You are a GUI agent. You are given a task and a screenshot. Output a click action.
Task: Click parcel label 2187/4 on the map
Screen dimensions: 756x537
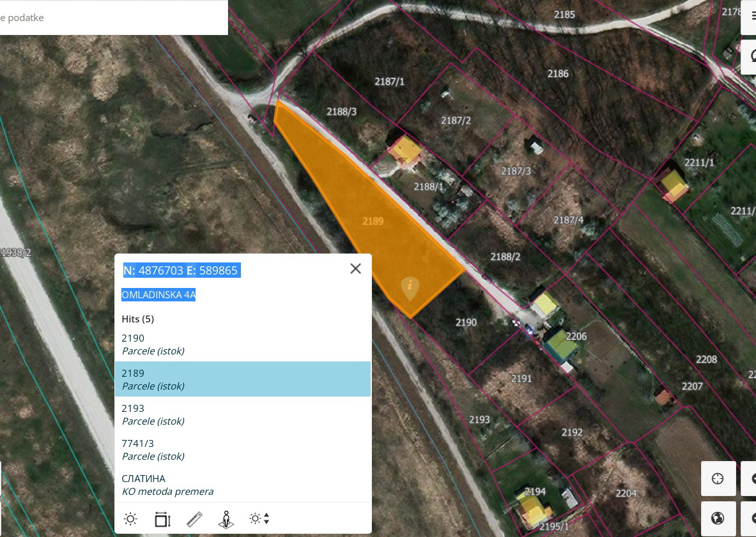(569, 220)
